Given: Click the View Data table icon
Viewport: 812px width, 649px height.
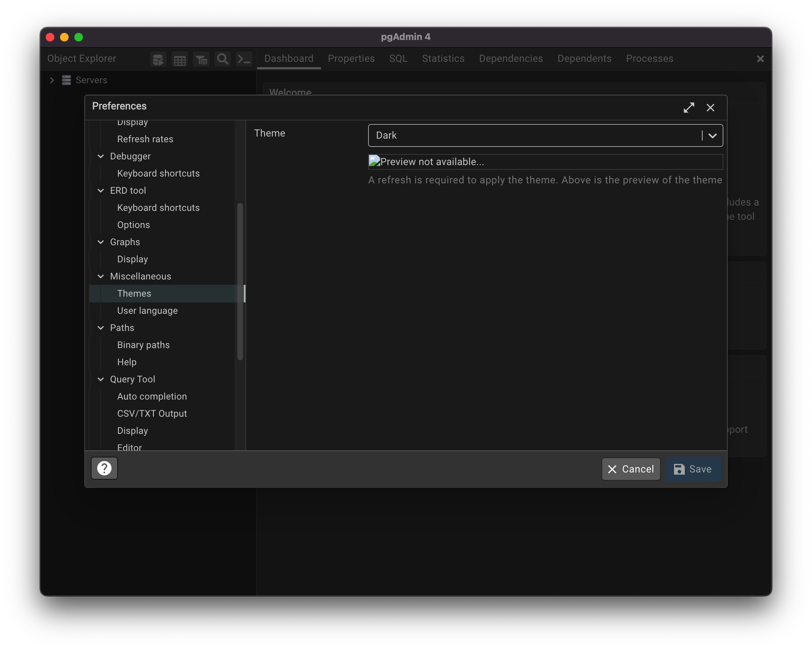Looking at the screenshot, I should [180, 59].
